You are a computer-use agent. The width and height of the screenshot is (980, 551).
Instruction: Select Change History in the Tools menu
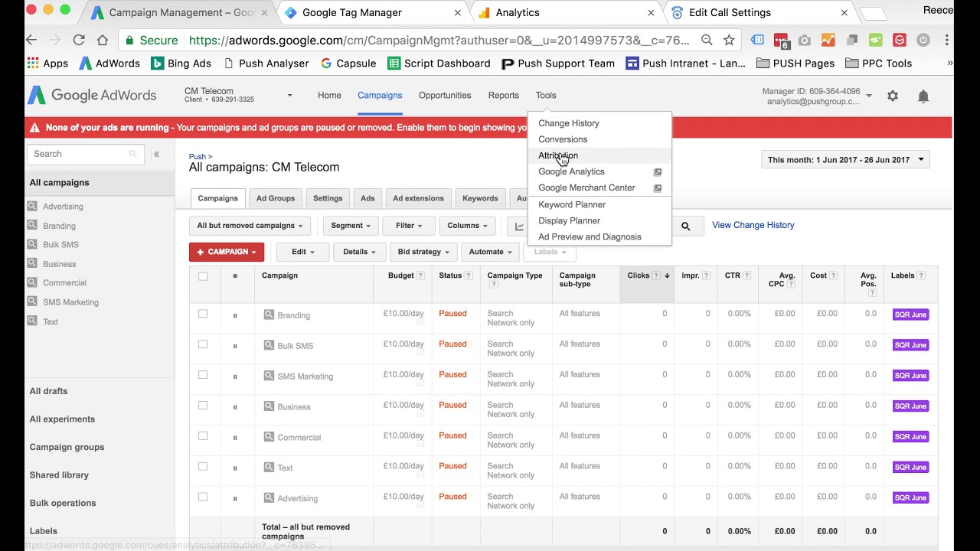pyautogui.click(x=599, y=123)
